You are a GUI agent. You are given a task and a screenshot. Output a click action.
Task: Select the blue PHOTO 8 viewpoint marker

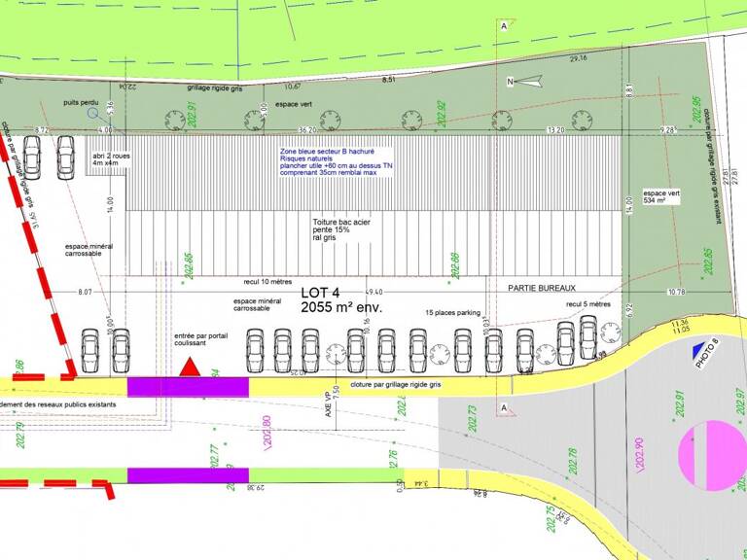[x=699, y=348]
